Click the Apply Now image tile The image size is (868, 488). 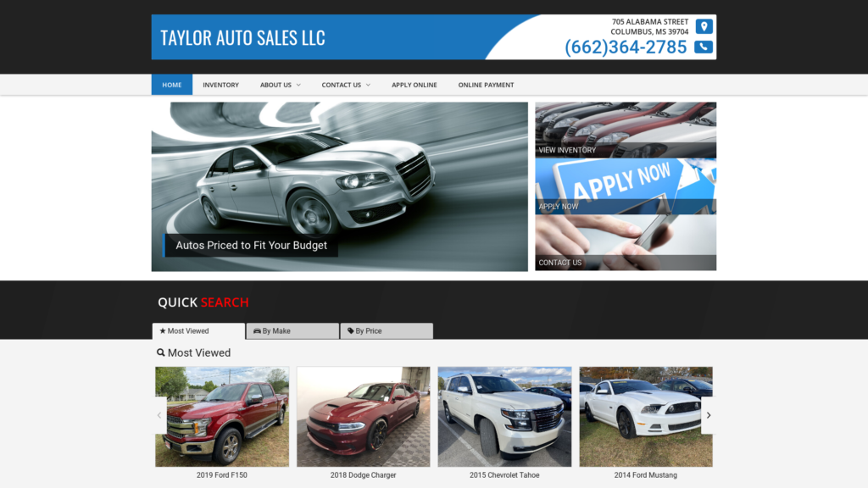pyautogui.click(x=625, y=186)
